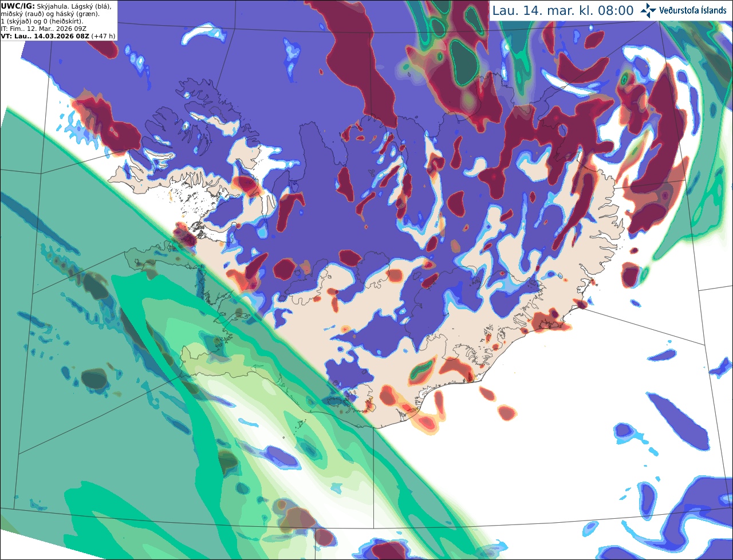Click the 'Lau. 14. mar. kl. 08:00' header
The width and height of the screenshot is (733, 560).
563,11
